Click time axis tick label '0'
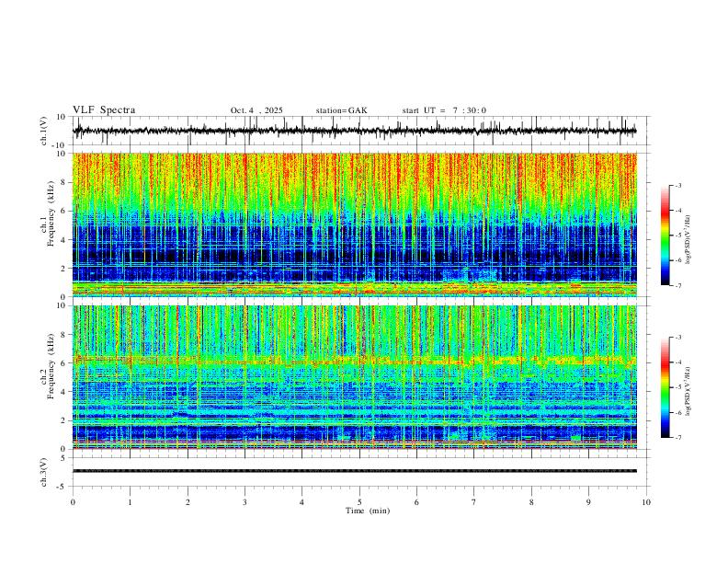Image resolution: width=728 pixels, height=563 pixels. pos(73,502)
